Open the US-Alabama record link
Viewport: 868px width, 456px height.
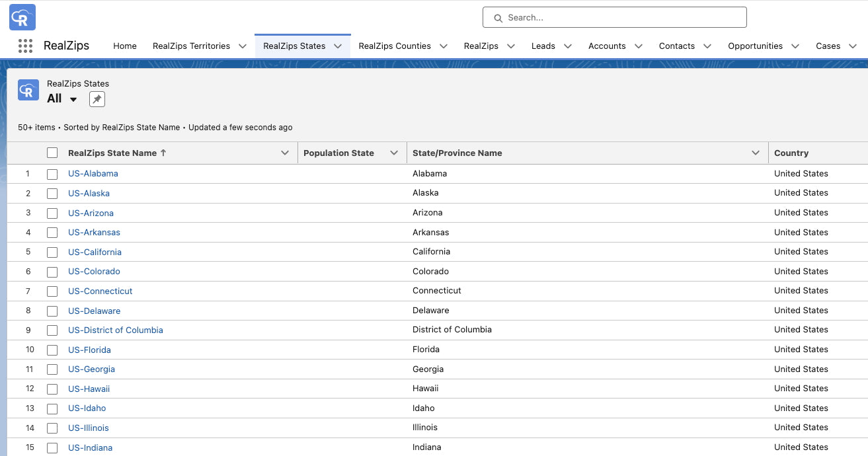pyautogui.click(x=93, y=174)
